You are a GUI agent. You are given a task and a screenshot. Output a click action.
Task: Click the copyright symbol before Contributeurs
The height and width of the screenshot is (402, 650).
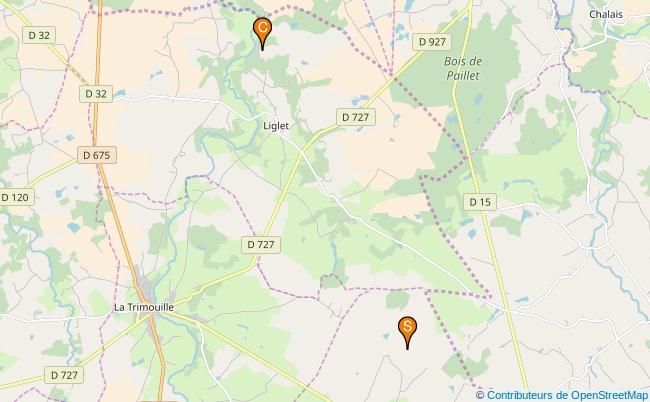(x=480, y=395)
